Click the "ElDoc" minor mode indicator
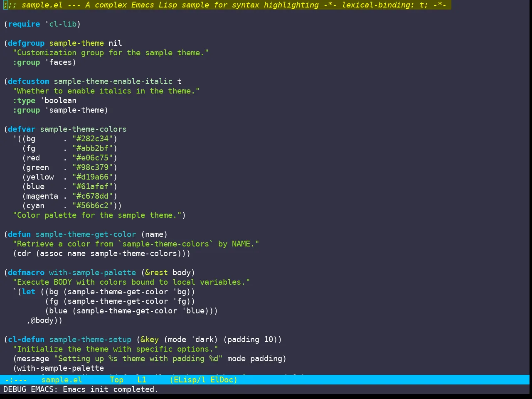Screen dimensions: 532x399 [x=222, y=379]
